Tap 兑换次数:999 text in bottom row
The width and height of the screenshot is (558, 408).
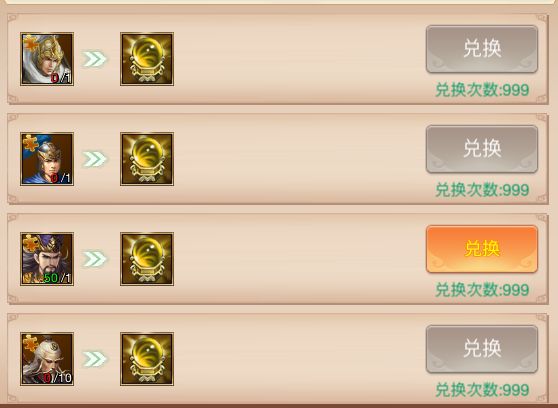pos(482,390)
